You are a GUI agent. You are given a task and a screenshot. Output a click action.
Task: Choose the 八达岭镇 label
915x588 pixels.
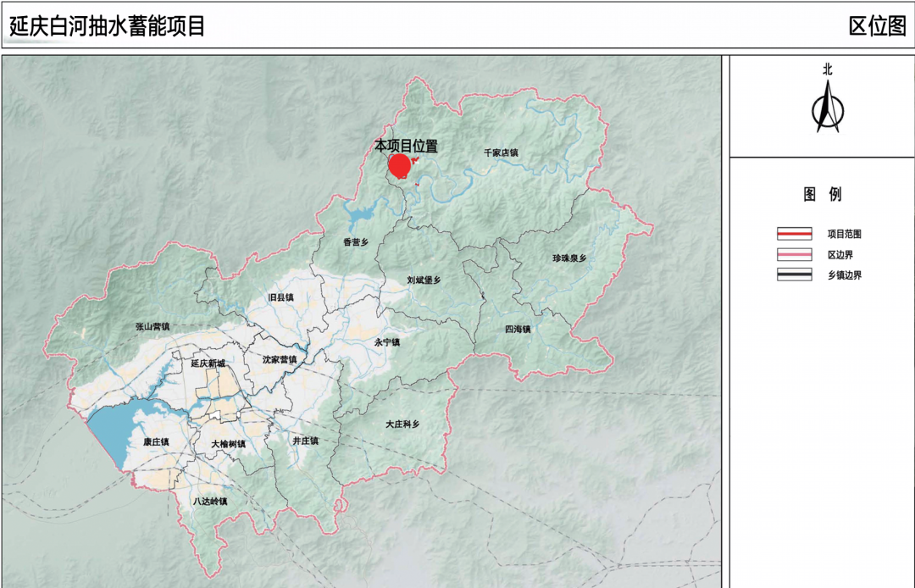coord(209,501)
